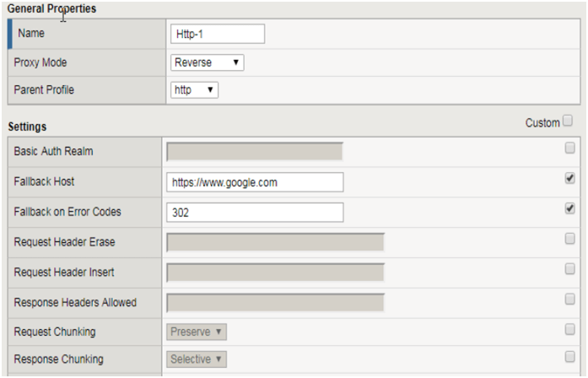Click the Request Header Insert text field
Image resolution: width=588 pixels, height=378 pixels.
(x=275, y=273)
